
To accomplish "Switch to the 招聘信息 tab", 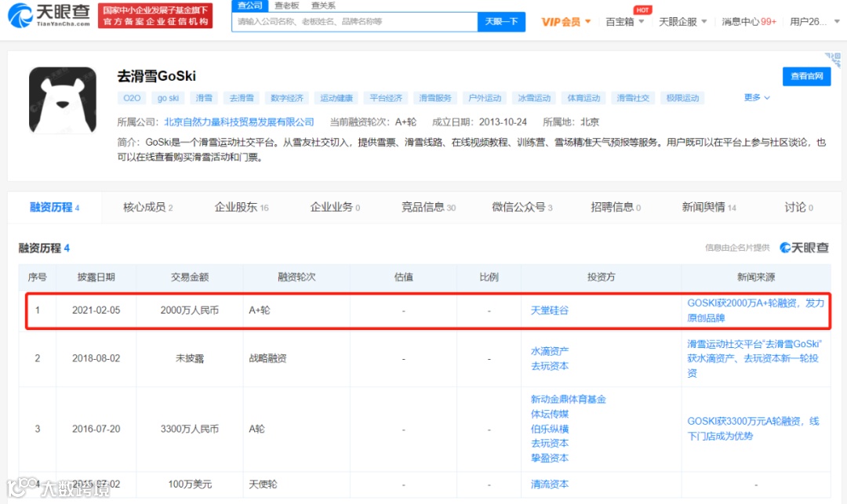I will click(x=616, y=207).
